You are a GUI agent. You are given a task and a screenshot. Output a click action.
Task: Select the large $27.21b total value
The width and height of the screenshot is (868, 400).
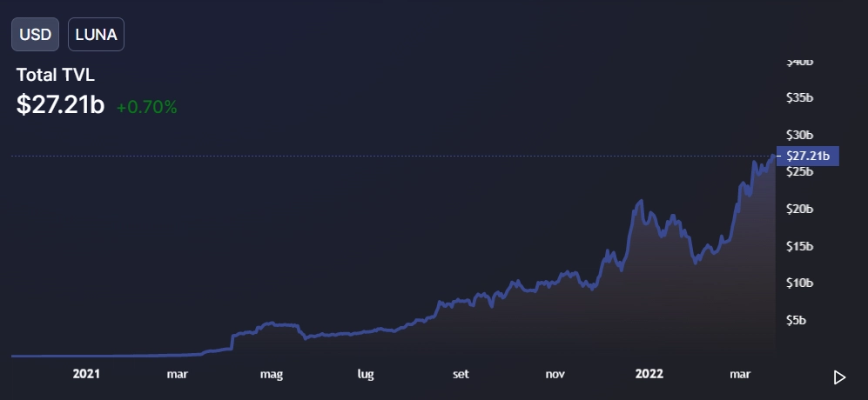click(60, 105)
